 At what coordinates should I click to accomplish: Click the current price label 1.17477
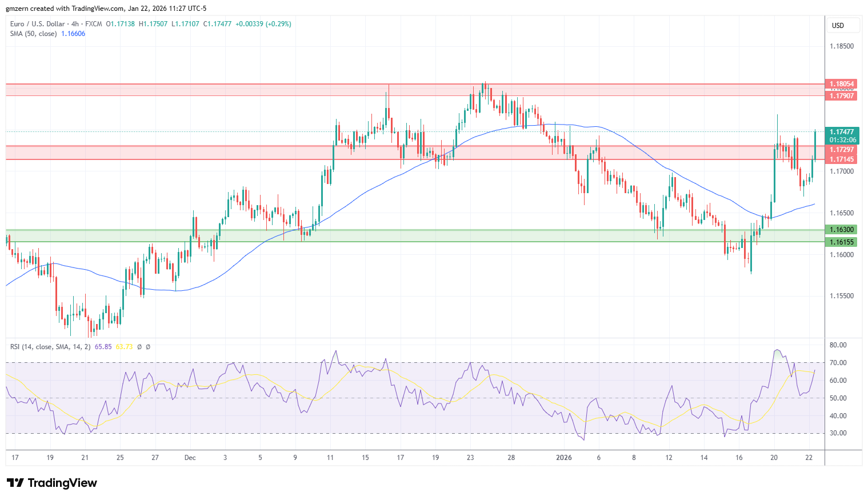click(x=842, y=132)
